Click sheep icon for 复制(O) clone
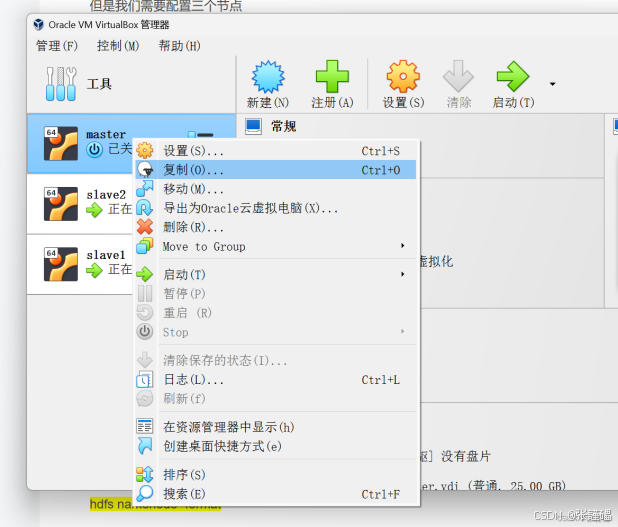Viewport: 618px width, 527px height. click(x=145, y=169)
